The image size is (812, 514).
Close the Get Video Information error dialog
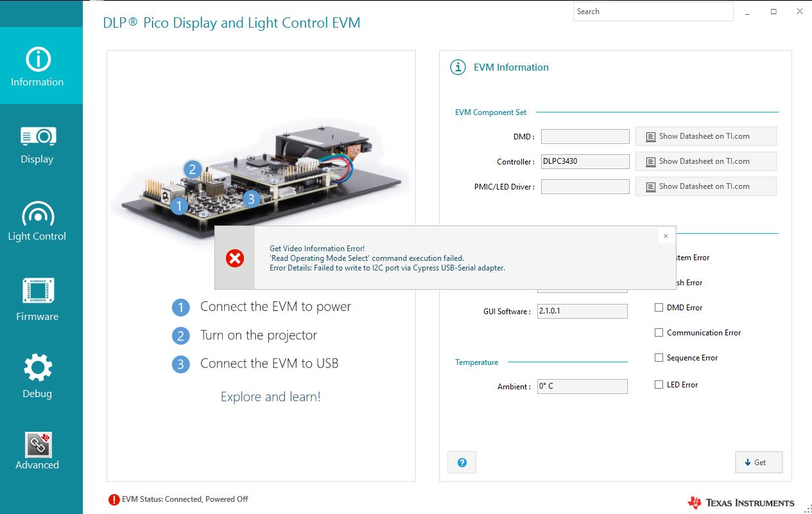pyautogui.click(x=666, y=236)
